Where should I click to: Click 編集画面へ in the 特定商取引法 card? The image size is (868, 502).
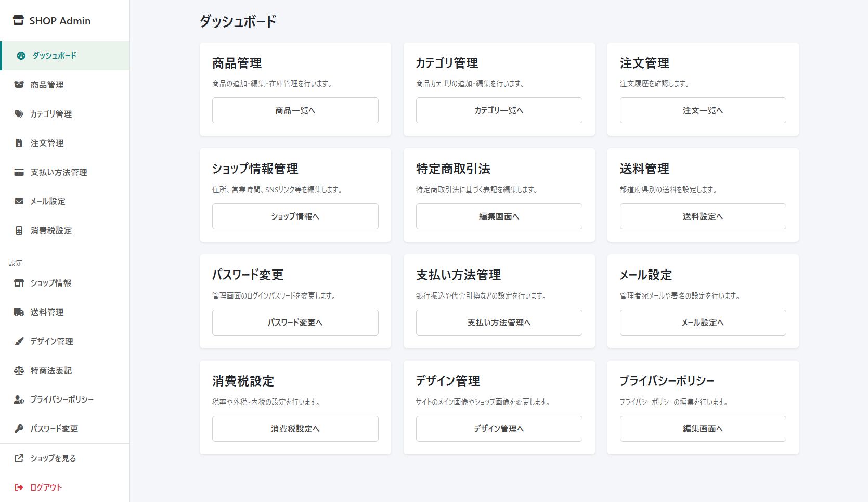(499, 216)
